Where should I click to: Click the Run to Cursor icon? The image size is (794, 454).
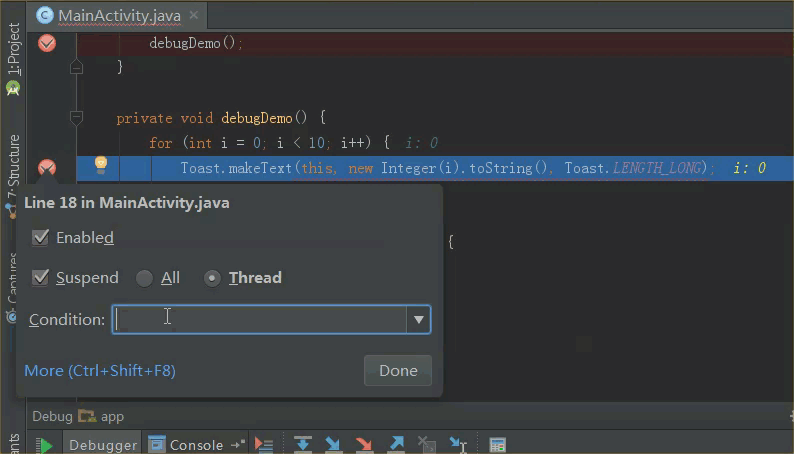point(458,444)
